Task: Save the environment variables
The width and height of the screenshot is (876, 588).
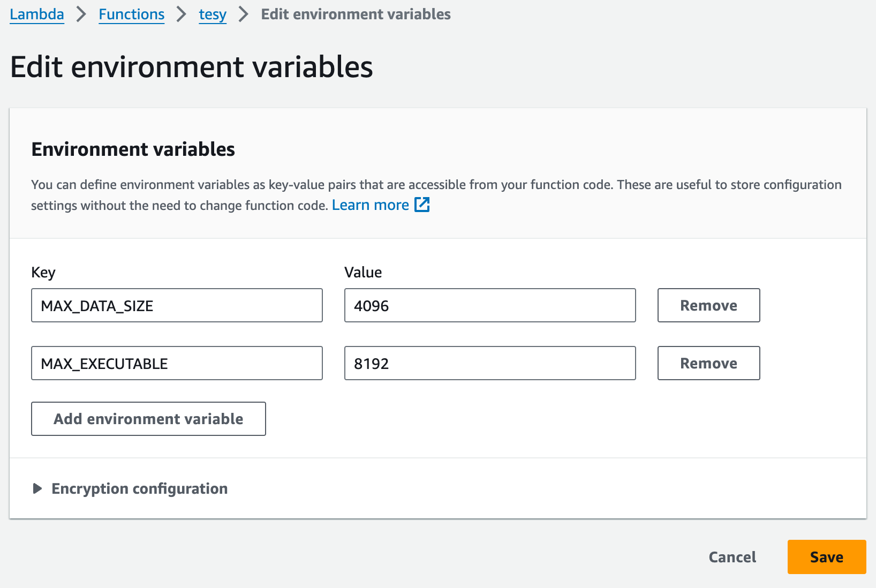Action: [x=826, y=557]
